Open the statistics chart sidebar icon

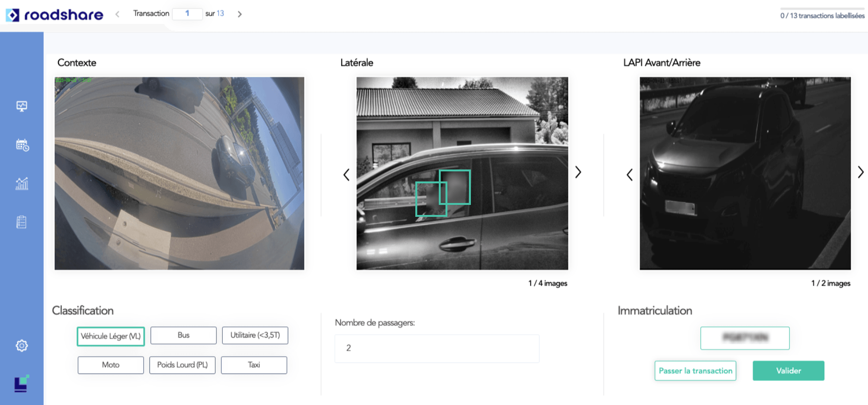22,183
